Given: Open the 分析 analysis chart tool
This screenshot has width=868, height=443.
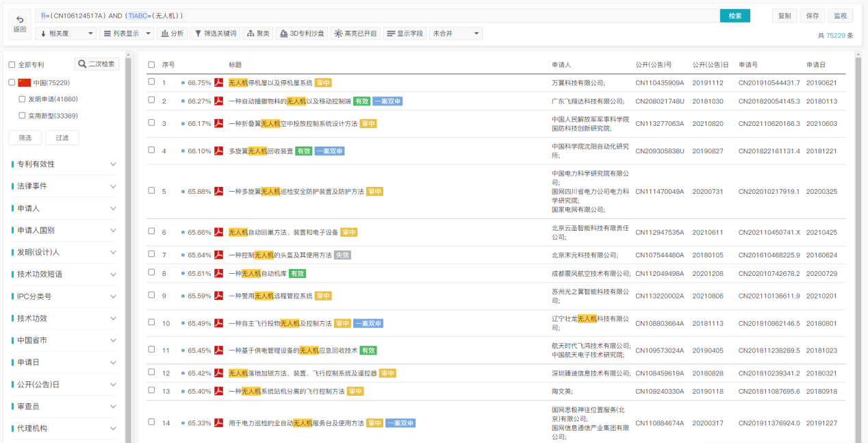Looking at the screenshot, I should [172, 33].
